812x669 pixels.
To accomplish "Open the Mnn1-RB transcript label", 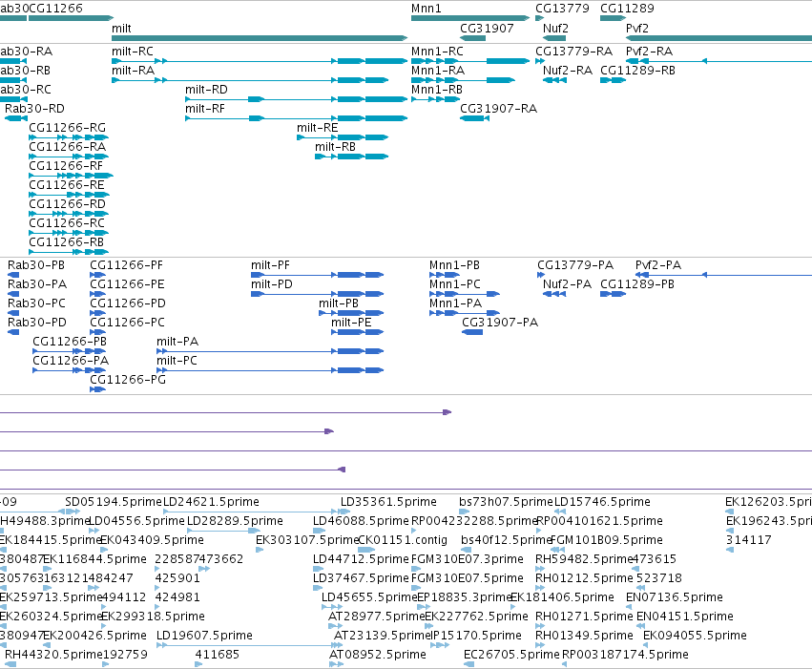I will (437, 90).
